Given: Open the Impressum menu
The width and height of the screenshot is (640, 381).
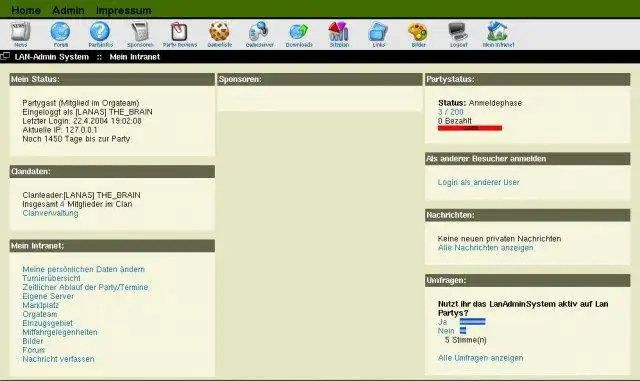Looking at the screenshot, I should pyautogui.click(x=124, y=10).
